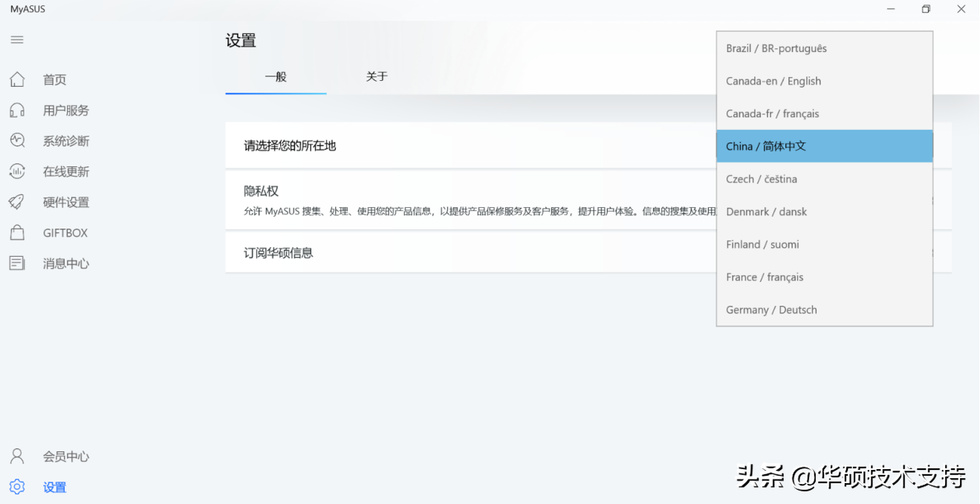Click the 订阅华硕信息 label
This screenshot has width=980, height=504.
(279, 253)
